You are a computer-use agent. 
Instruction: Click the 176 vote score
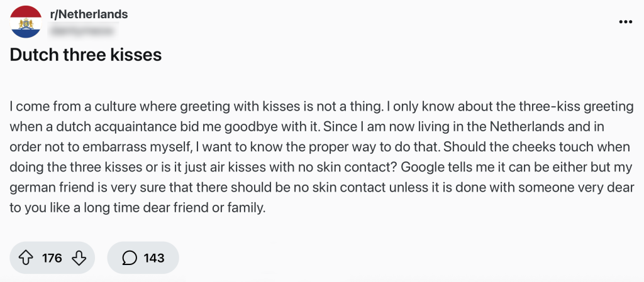[52, 258]
